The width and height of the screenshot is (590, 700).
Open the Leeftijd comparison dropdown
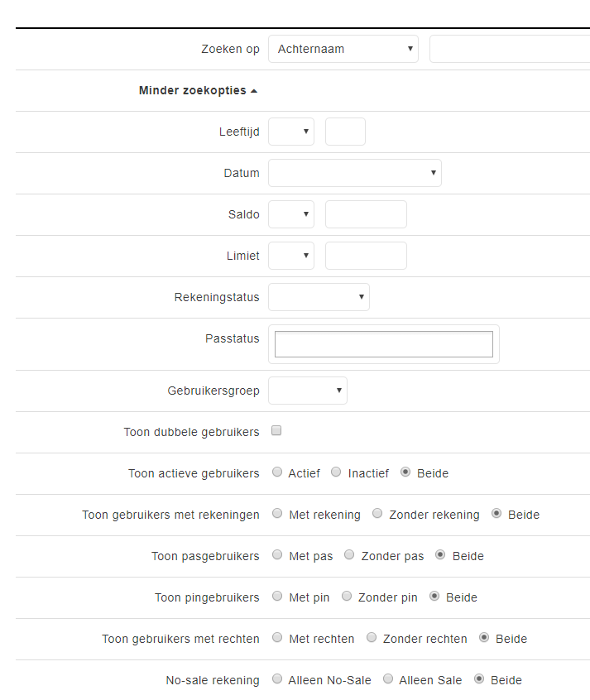click(x=291, y=132)
